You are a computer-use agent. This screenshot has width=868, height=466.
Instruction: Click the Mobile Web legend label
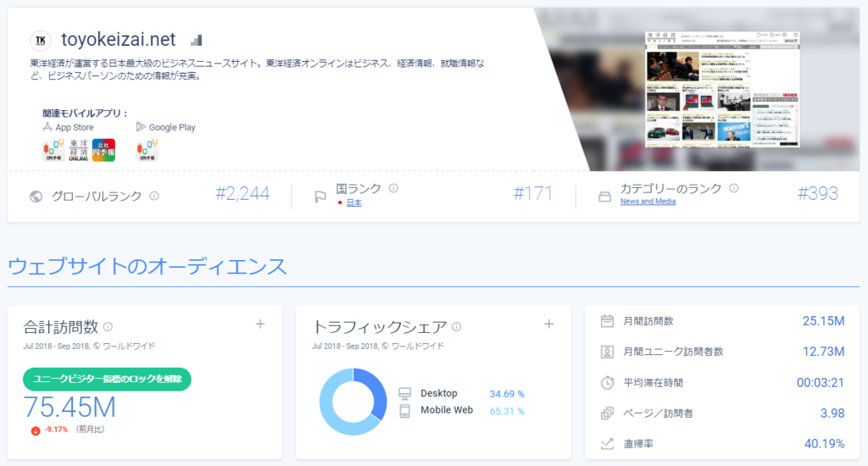(447, 410)
